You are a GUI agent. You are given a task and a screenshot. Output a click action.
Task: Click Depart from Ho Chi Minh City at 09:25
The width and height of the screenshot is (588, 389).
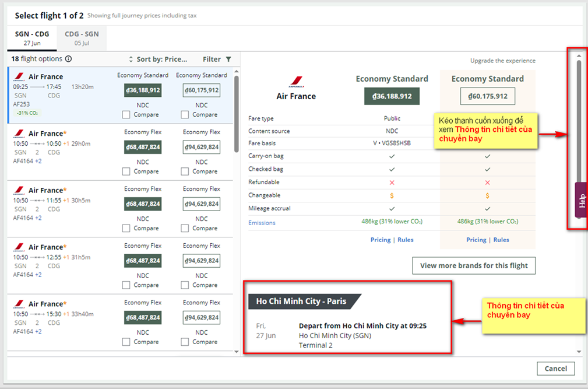362,326
